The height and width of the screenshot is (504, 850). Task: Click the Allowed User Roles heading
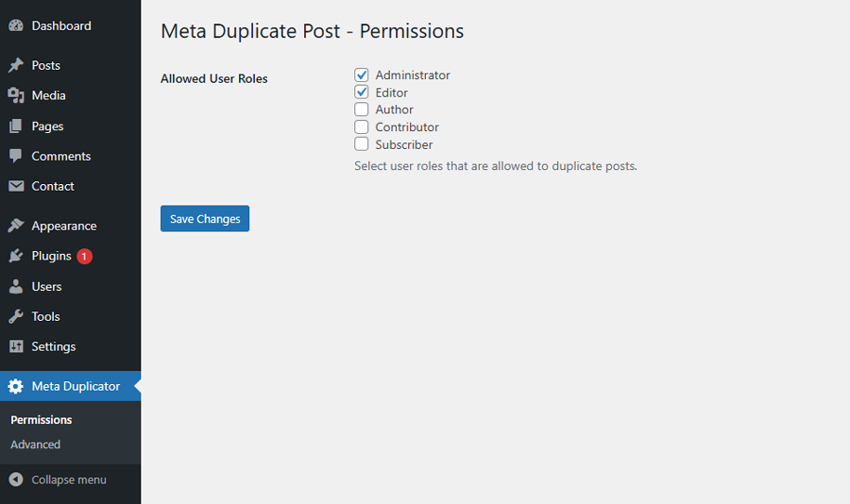[x=214, y=78]
